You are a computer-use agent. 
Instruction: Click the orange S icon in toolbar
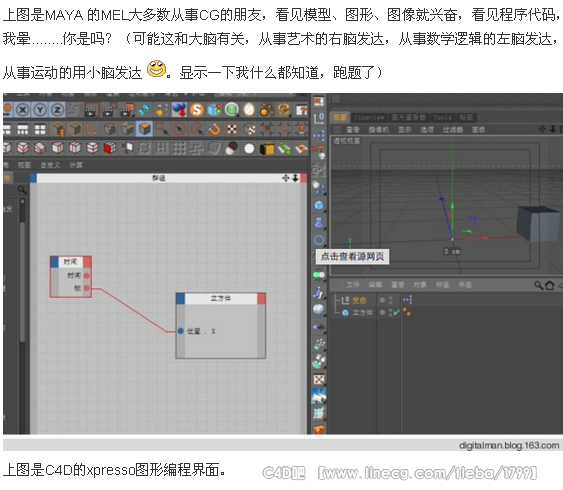pos(196,110)
